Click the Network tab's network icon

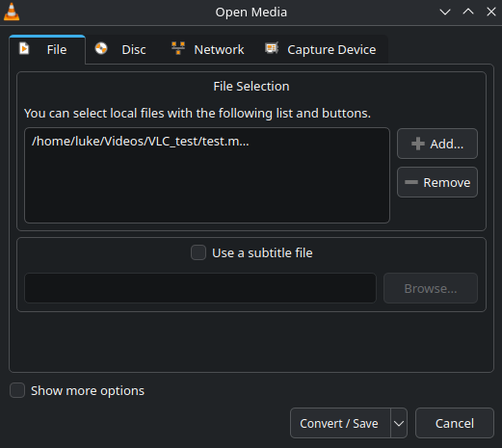[x=178, y=48]
